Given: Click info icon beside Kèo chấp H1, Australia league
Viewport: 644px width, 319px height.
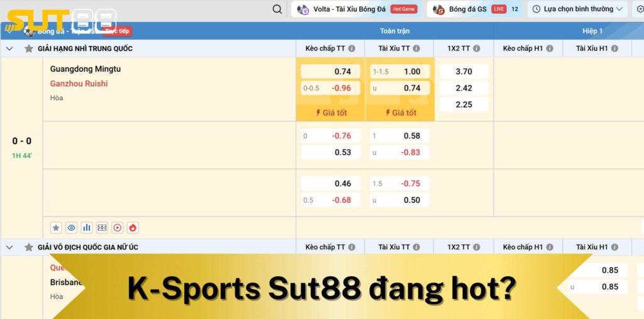Looking at the screenshot, I should tap(550, 247).
